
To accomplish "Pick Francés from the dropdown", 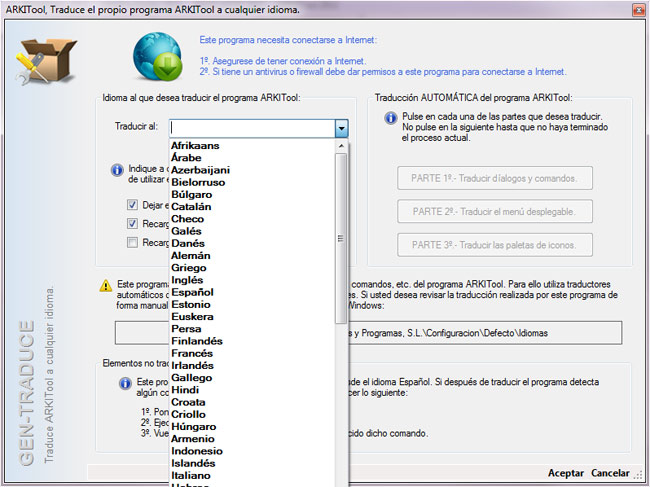I will click(x=252, y=353).
